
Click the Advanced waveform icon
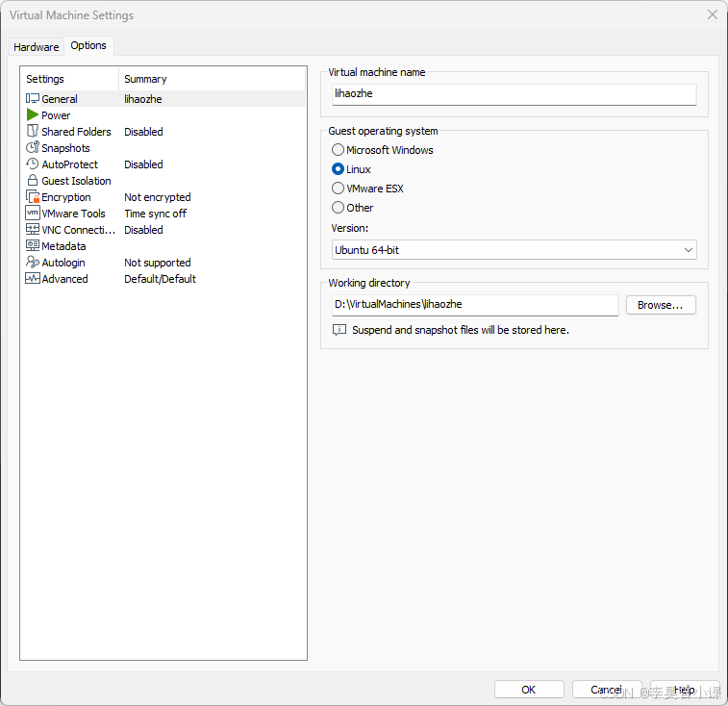coord(33,278)
